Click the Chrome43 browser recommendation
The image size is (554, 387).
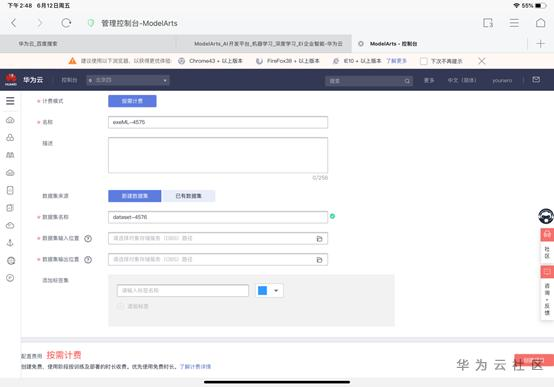coord(210,61)
